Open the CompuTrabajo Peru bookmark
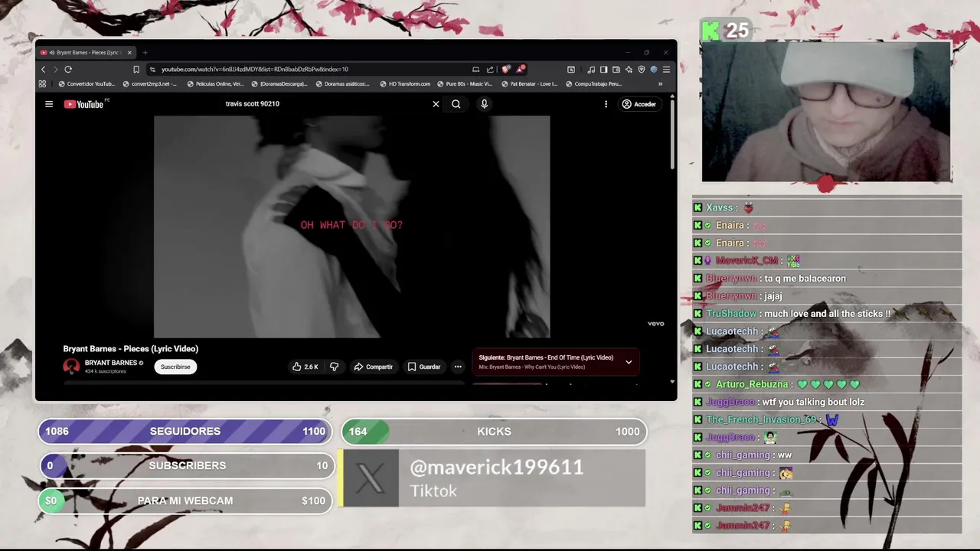 click(x=593, y=84)
